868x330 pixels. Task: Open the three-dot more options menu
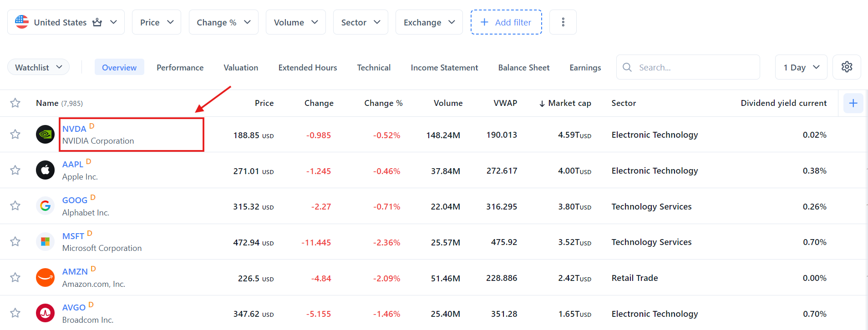(x=563, y=22)
